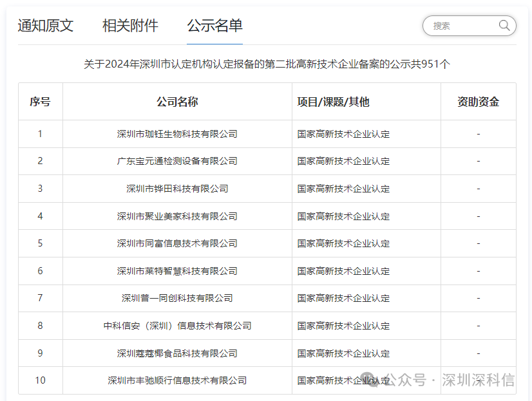The width and height of the screenshot is (532, 401).
Task: Click the 公司名称 column header
Action: 177,101
